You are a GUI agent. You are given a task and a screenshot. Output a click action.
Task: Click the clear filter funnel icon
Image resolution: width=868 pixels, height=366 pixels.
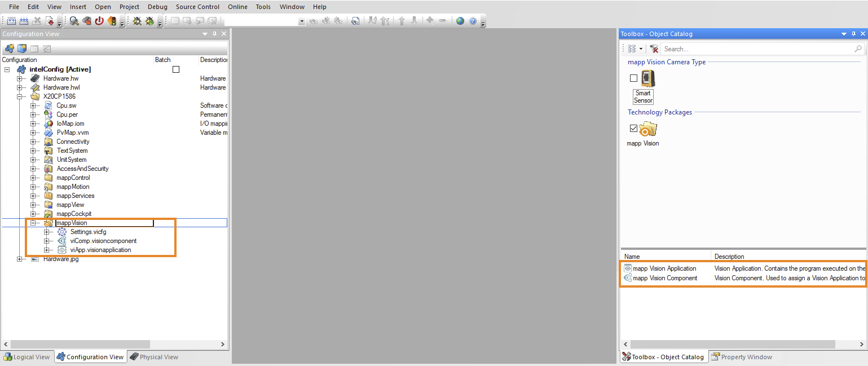(x=654, y=49)
